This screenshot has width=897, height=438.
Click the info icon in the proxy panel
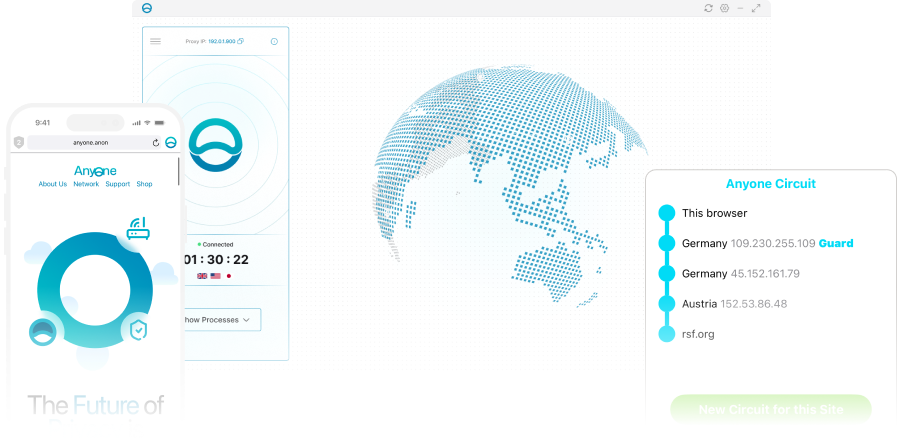(x=274, y=42)
